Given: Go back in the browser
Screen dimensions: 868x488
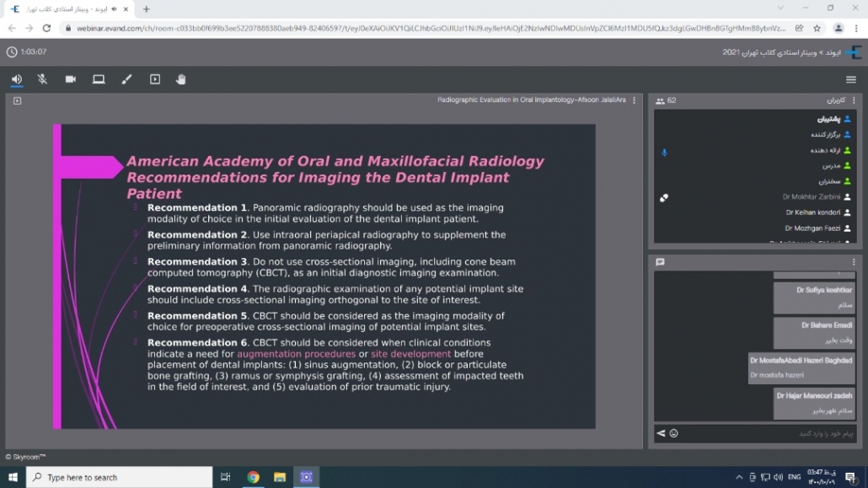Looking at the screenshot, I should [x=12, y=29].
